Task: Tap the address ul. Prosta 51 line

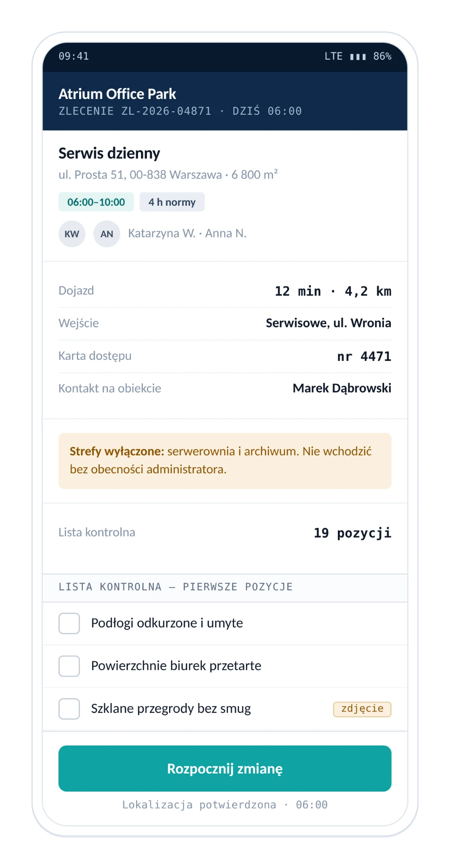Action: (168, 175)
